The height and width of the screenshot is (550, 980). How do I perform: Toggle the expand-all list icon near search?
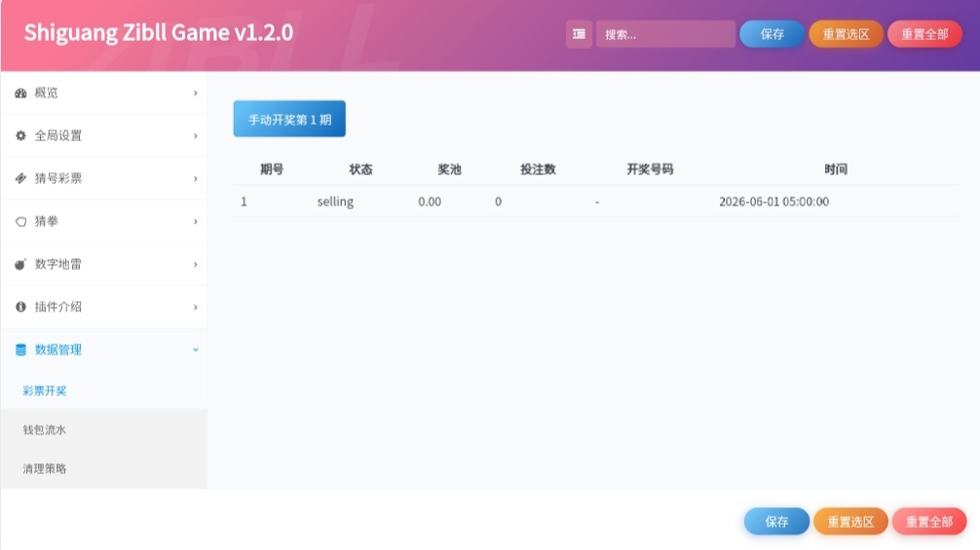tap(579, 34)
